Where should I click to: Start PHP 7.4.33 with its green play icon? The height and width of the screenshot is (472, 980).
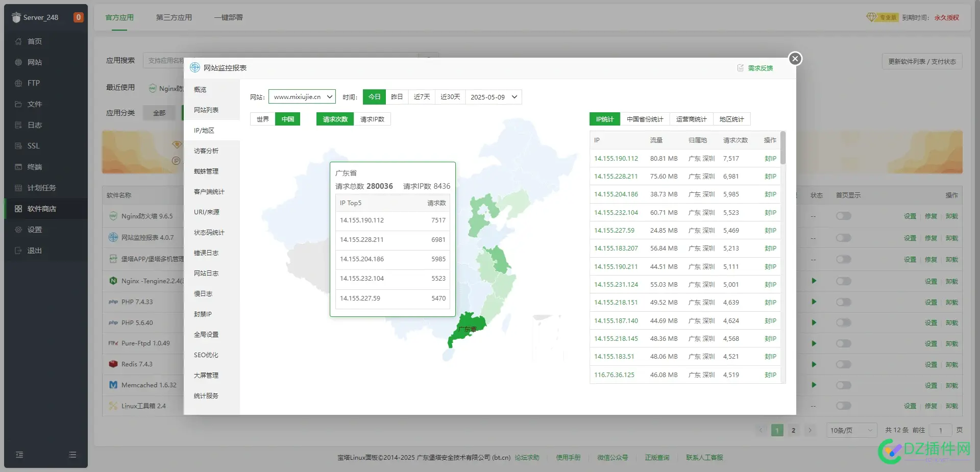click(x=814, y=302)
